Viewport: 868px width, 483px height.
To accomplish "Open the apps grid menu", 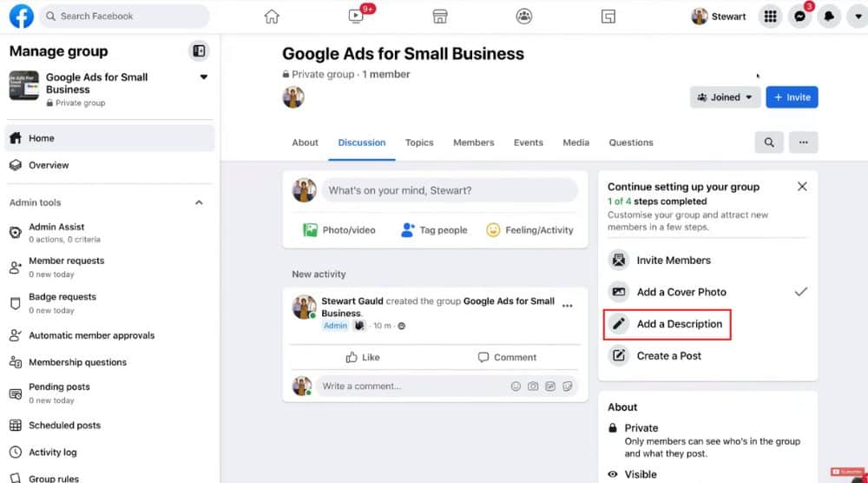I will [770, 17].
